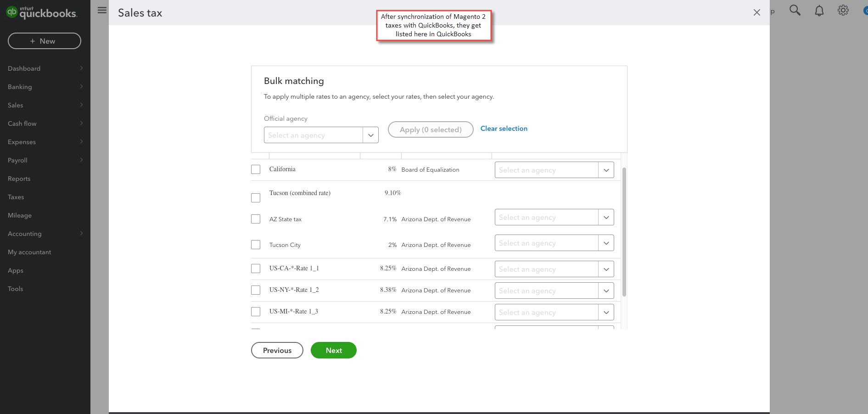
Task: Open Cash flow in sidebar
Action: coord(22,123)
